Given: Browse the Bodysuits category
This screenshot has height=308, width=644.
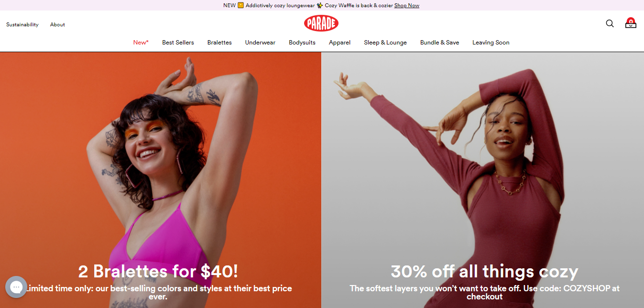Looking at the screenshot, I should pyautogui.click(x=302, y=43).
